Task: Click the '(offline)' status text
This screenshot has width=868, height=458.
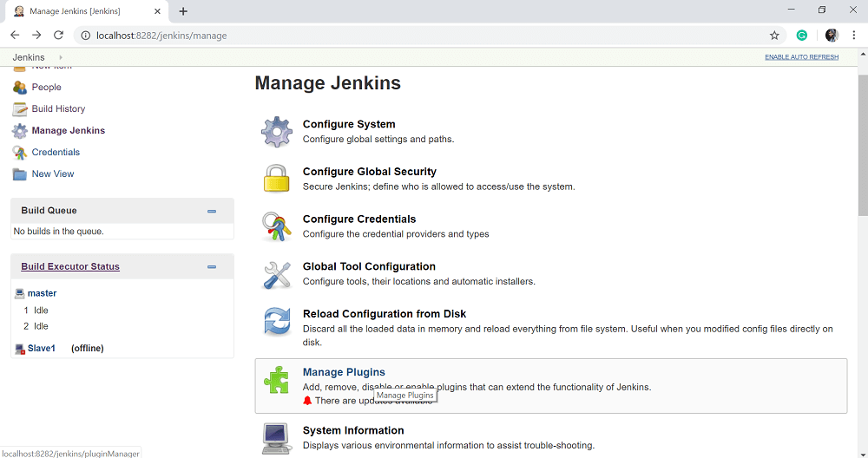Action: coord(88,349)
